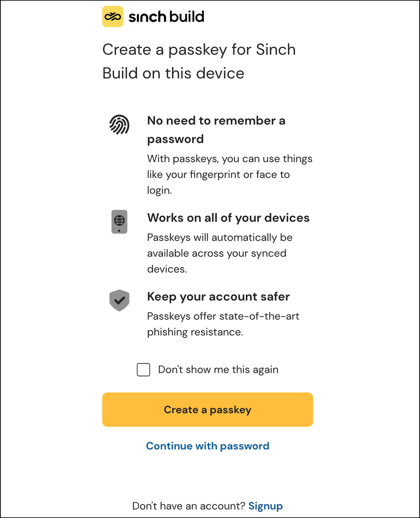Viewport: 420px width, 518px height.
Task: Click the Don't have an account? text
Action: click(x=189, y=506)
